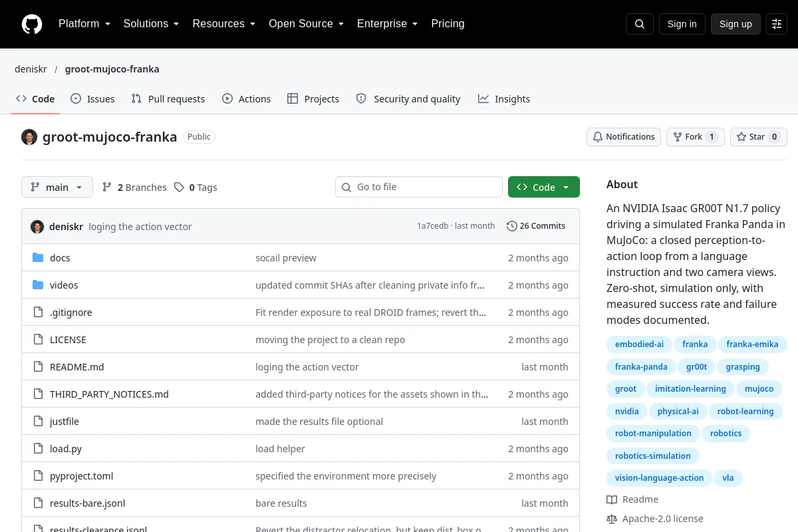
Task: Click the 0 Tags link
Action: click(x=196, y=188)
